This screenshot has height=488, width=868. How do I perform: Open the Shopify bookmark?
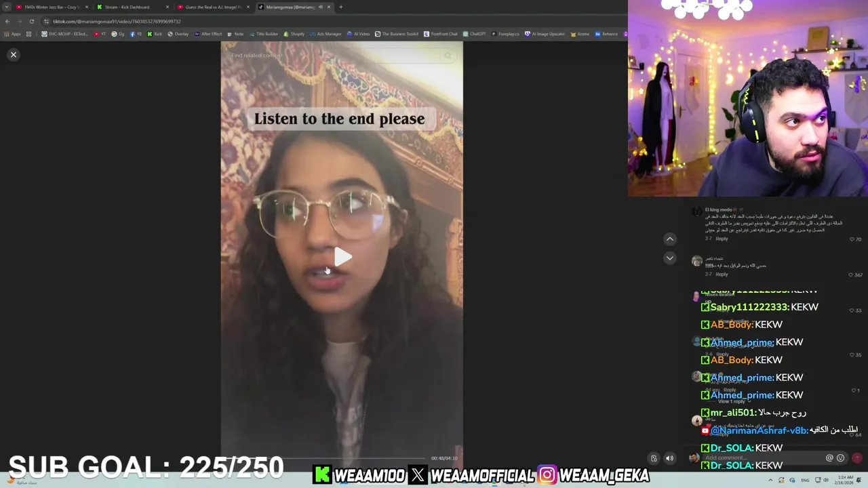click(294, 34)
